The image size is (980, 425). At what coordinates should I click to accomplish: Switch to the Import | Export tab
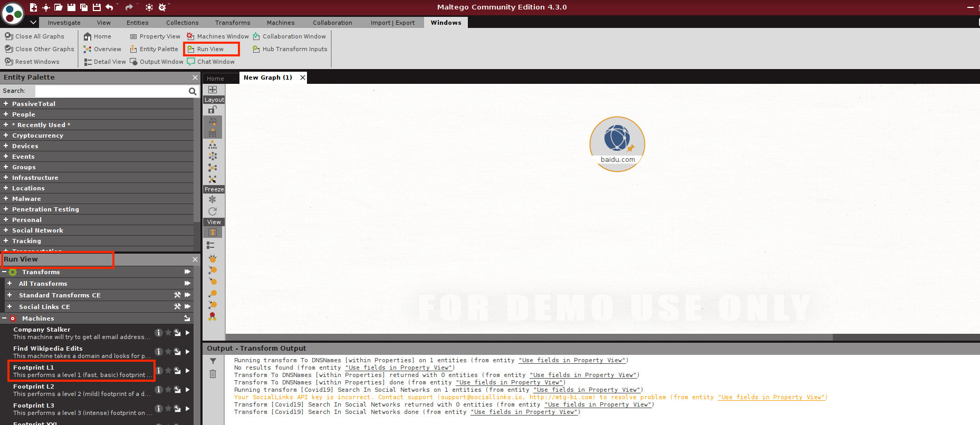(392, 23)
